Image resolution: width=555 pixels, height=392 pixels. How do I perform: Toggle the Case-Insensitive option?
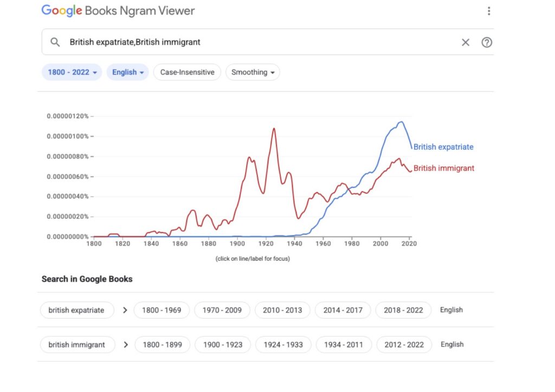click(x=187, y=72)
